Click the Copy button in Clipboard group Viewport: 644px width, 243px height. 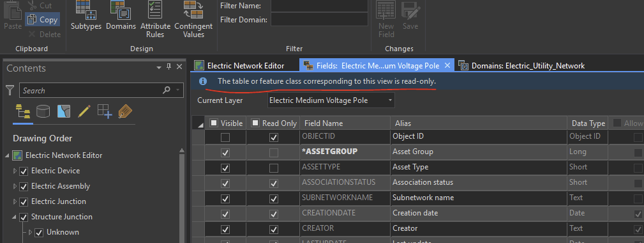pos(43,19)
